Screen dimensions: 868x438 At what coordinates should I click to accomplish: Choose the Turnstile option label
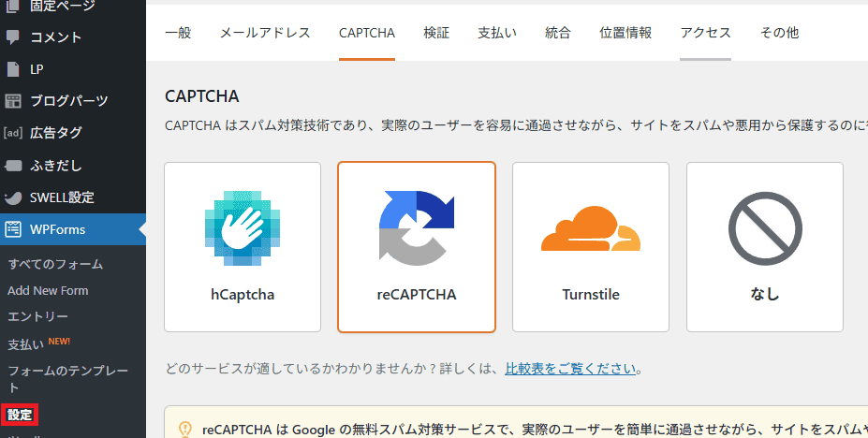(591, 294)
